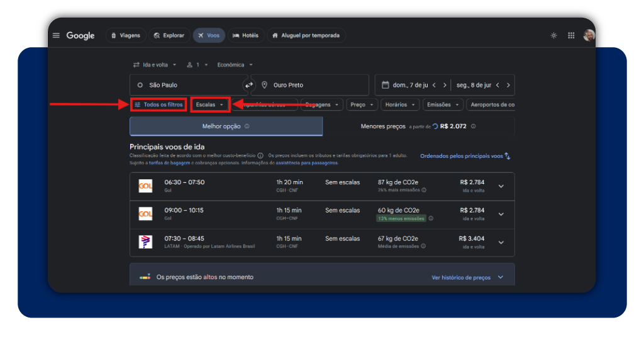Go to next departure date arrow
The height and width of the screenshot is (337, 644).
[x=445, y=85]
